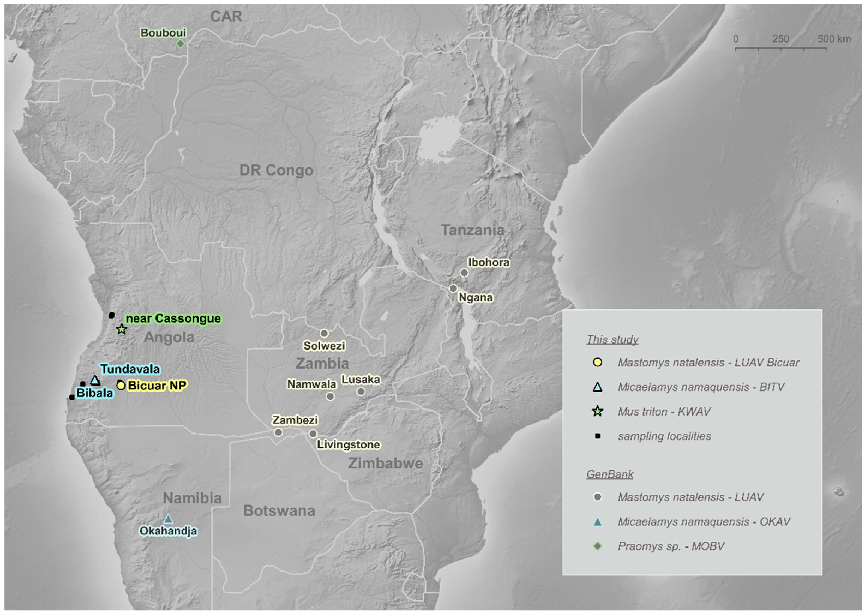Click the Praomys sp. diamond legend symbol

(x=598, y=546)
